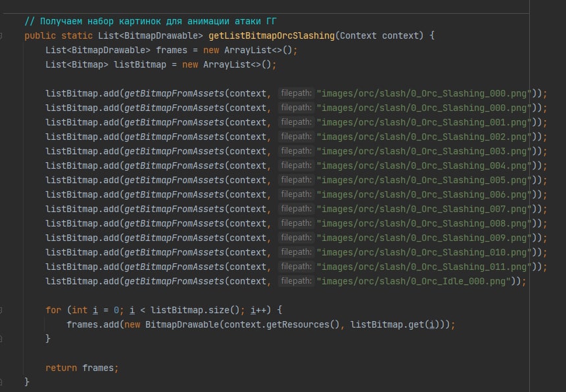566x392 pixels.
Task: Click 'frames.add' inside the loop body
Action: coord(93,324)
